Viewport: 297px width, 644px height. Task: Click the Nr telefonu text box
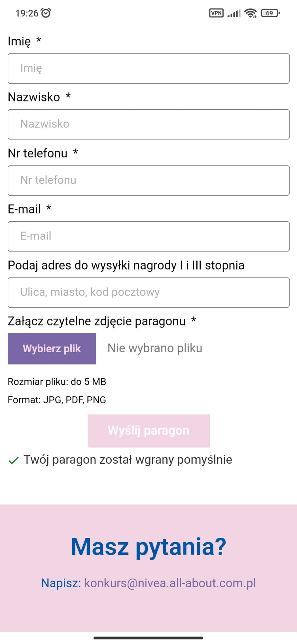(148, 180)
